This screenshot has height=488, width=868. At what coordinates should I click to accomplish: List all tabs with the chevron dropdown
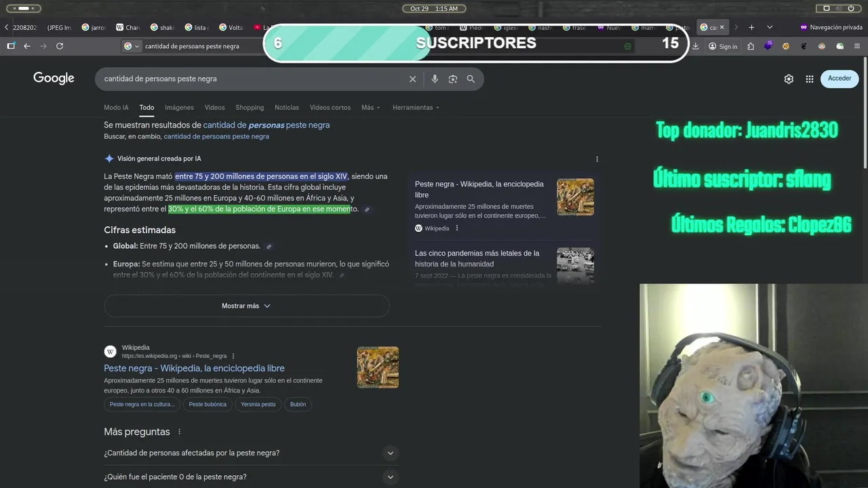[770, 27]
